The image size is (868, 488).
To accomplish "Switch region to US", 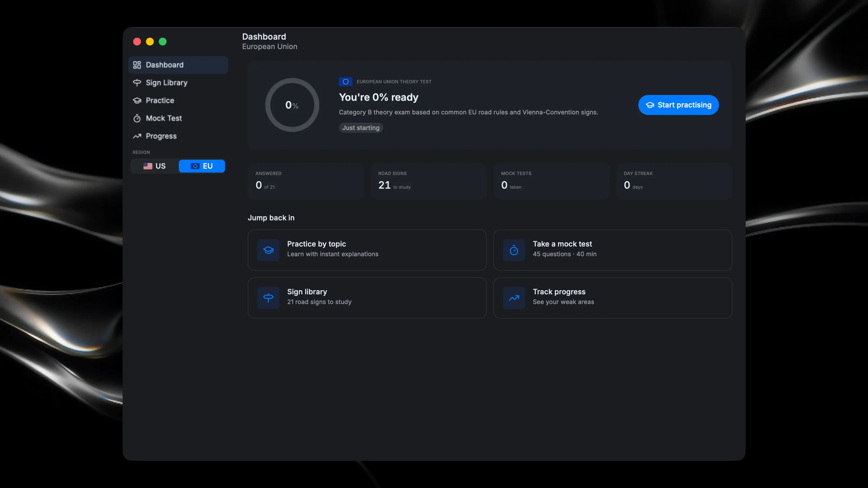I will point(155,166).
